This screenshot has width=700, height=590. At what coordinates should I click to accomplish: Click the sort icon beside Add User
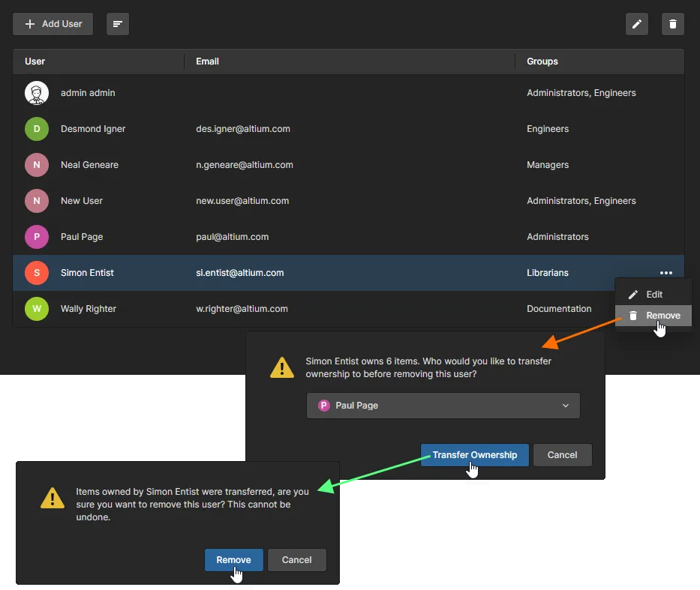(x=117, y=23)
